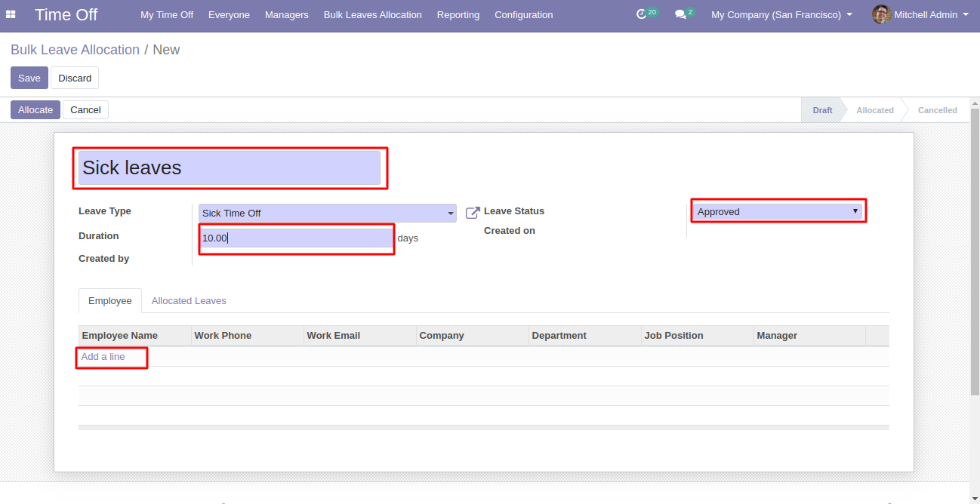
Task: Open external link icon beside Leave Type
Action: [x=473, y=213]
